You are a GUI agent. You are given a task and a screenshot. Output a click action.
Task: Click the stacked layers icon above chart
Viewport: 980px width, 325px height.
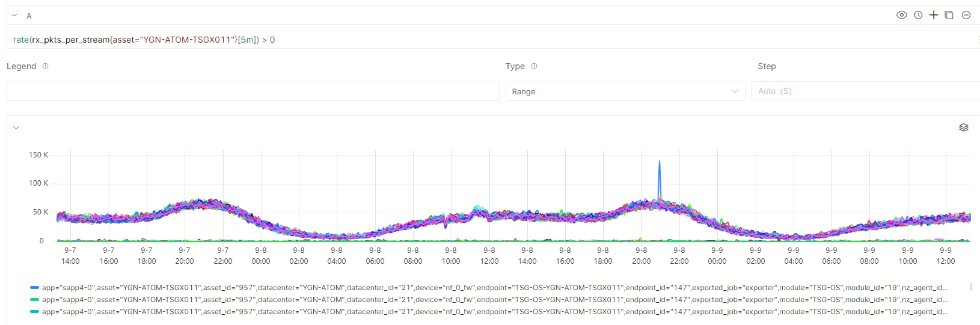[964, 127]
